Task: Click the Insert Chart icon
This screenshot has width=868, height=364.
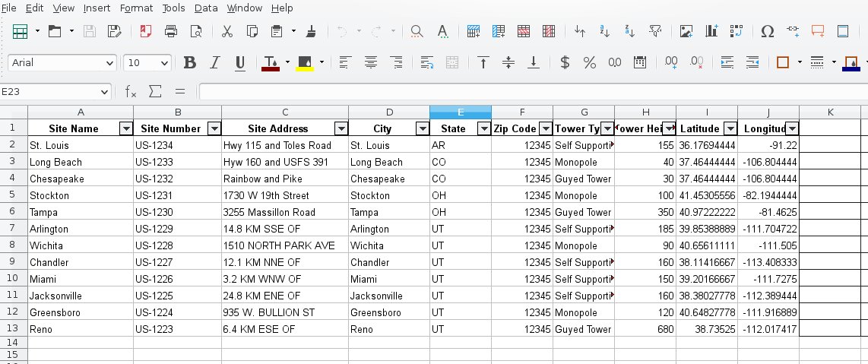Action: [x=711, y=31]
